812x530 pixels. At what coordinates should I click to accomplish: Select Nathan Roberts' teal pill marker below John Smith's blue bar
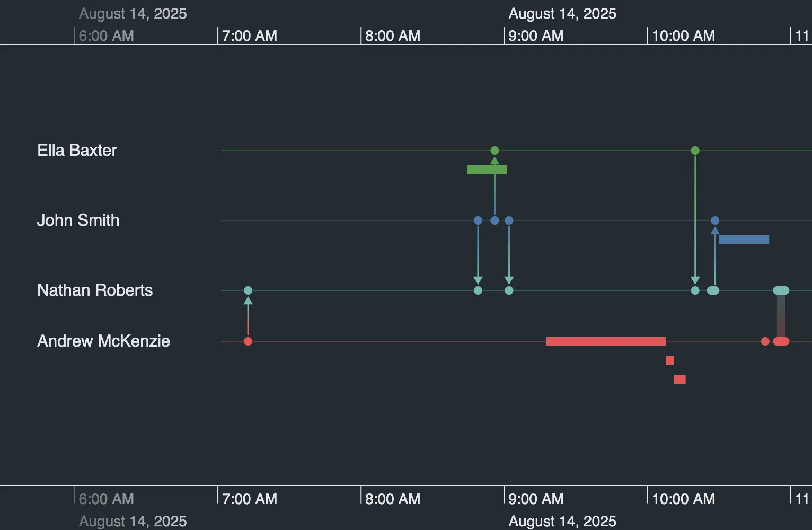coord(713,290)
